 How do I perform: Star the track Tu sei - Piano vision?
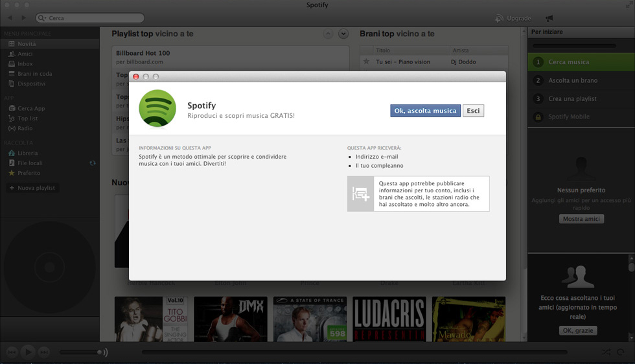[x=366, y=62]
